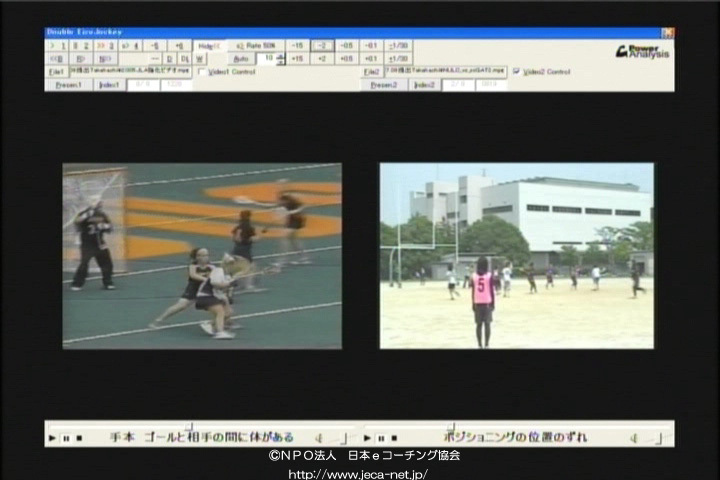Screen dimensions: 720x480
Task: Click the right practice field video
Action: (517, 256)
